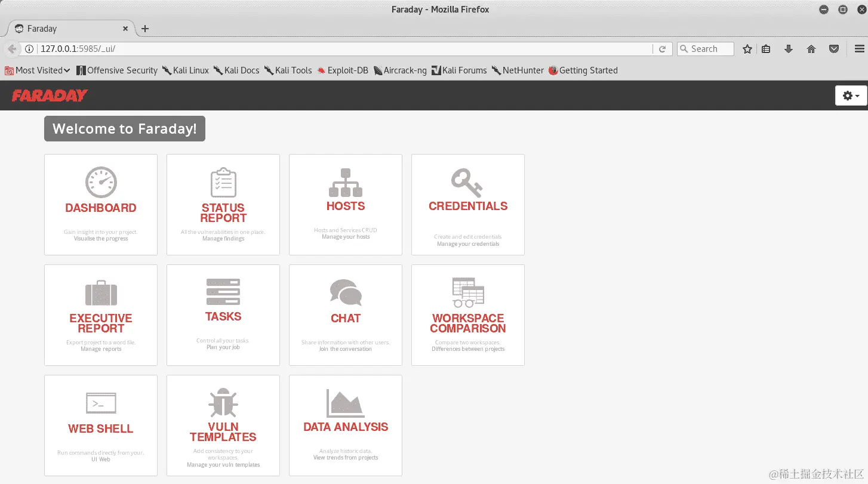
Task: Click 'Manage reports' text
Action: pyautogui.click(x=101, y=349)
